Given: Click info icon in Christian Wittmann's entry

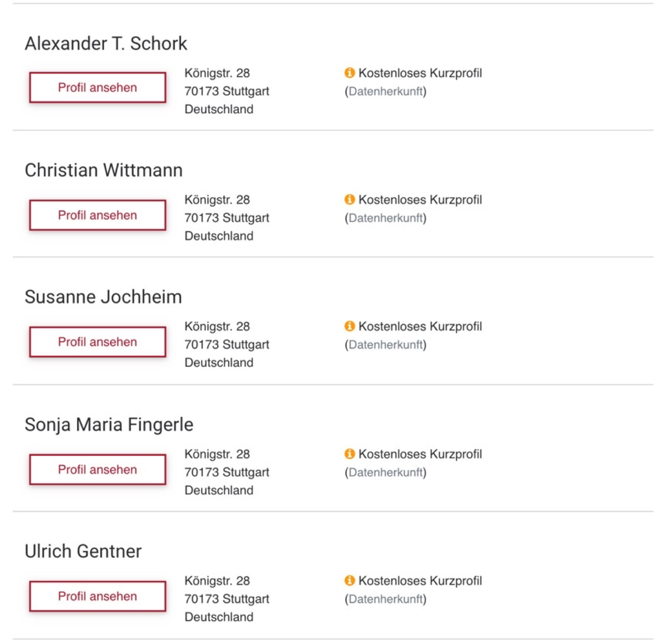Looking at the screenshot, I should pyautogui.click(x=349, y=199).
